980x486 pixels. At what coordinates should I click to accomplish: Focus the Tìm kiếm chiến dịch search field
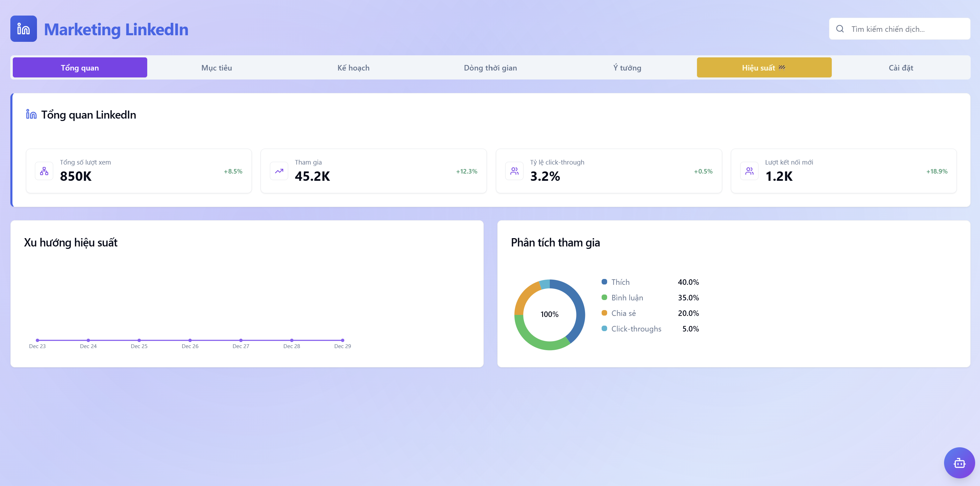[x=899, y=29]
